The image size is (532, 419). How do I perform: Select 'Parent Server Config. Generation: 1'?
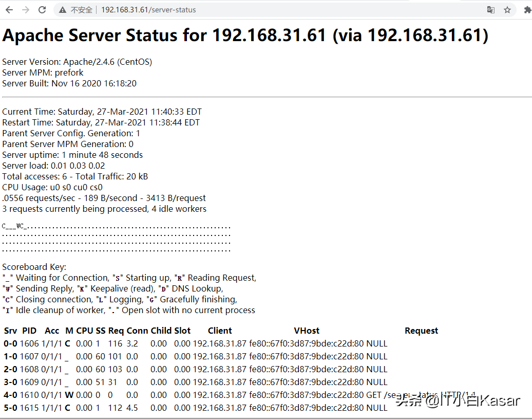71,134
